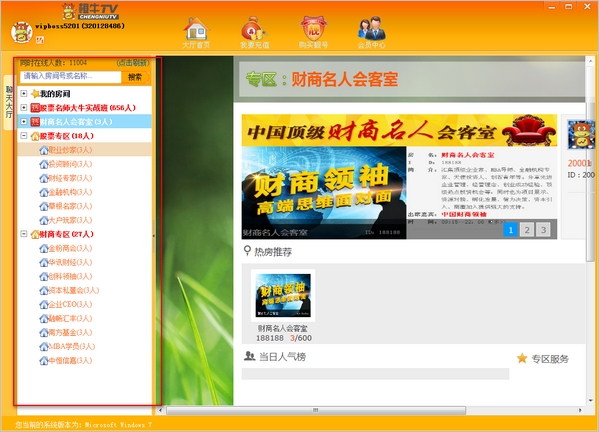Image resolution: width=599 pixels, height=432 pixels.
Task: Click the vertical scrollbar down arrow
Action: point(590,401)
